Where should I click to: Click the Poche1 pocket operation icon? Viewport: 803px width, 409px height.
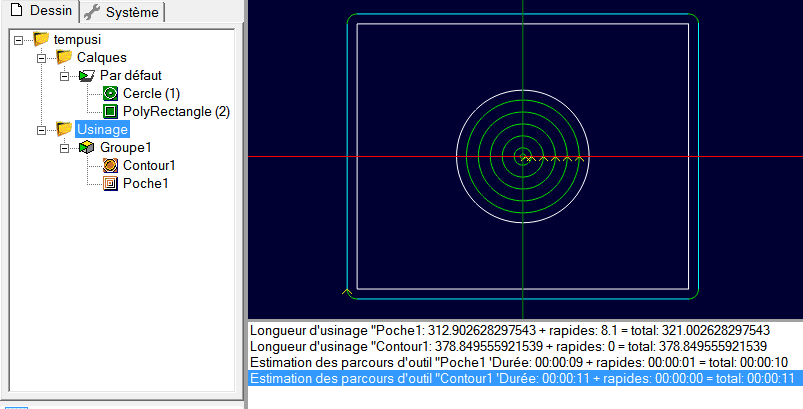tap(110, 183)
